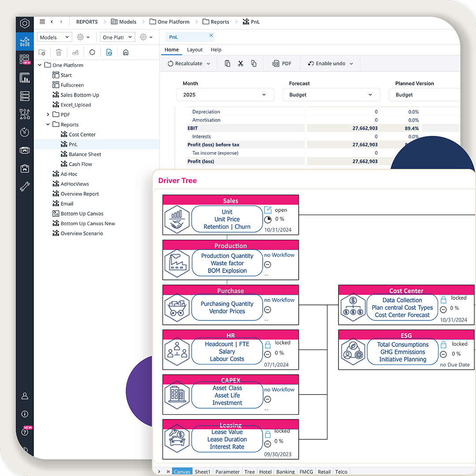Click the Recalculate button
Screen dimensions: 476x476
click(185, 63)
